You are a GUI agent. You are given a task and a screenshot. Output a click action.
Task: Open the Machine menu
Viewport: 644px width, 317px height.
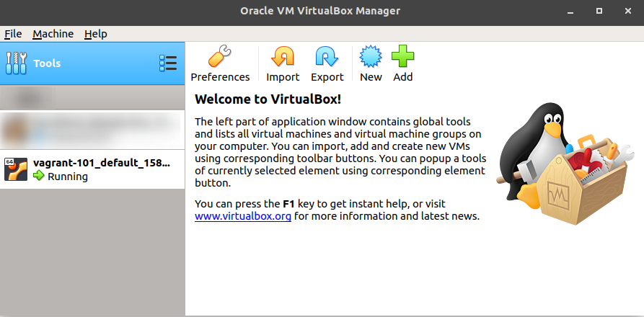(53, 34)
